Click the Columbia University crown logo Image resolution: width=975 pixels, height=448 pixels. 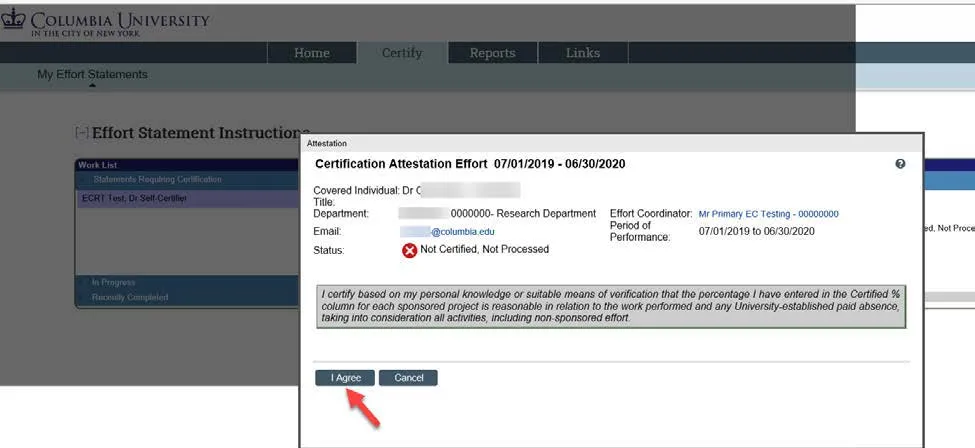coord(12,19)
